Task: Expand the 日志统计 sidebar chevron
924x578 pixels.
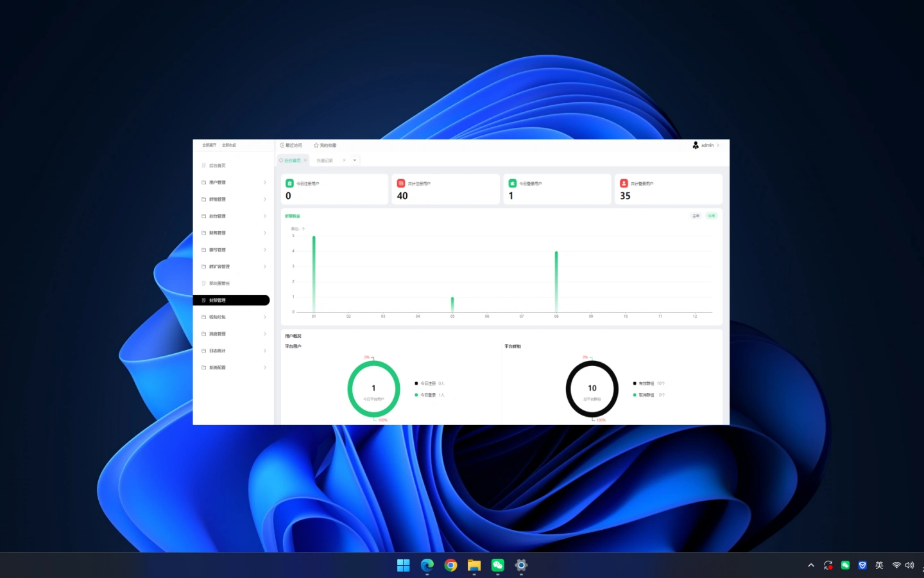Action: click(265, 351)
